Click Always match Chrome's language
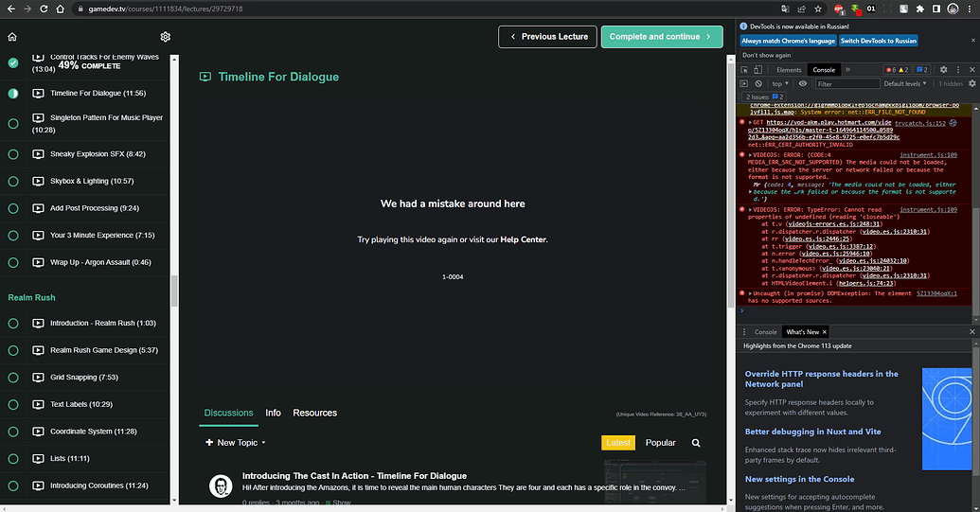 point(788,41)
